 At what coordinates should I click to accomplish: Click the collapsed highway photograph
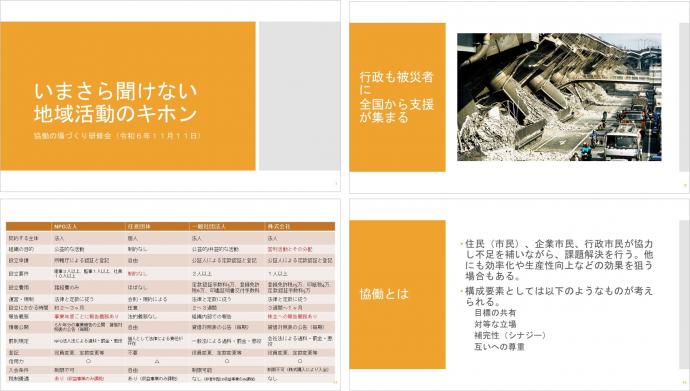tap(559, 97)
